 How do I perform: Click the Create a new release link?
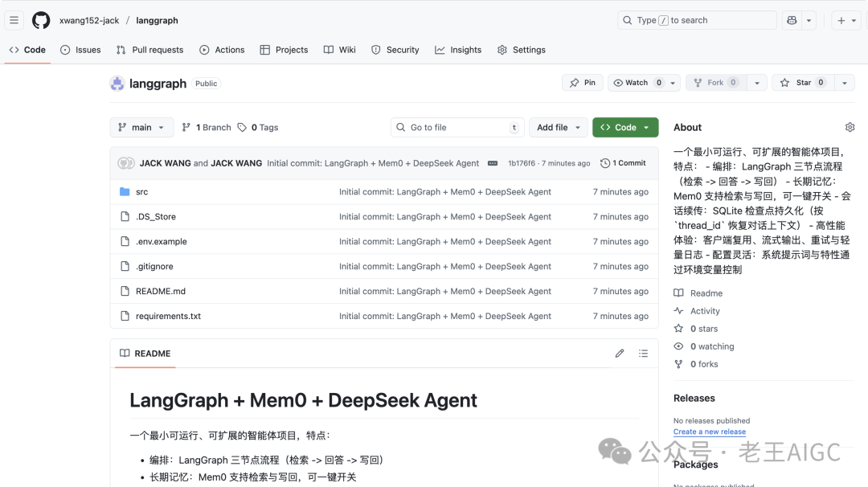pyautogui.click(x=709, y=432)
